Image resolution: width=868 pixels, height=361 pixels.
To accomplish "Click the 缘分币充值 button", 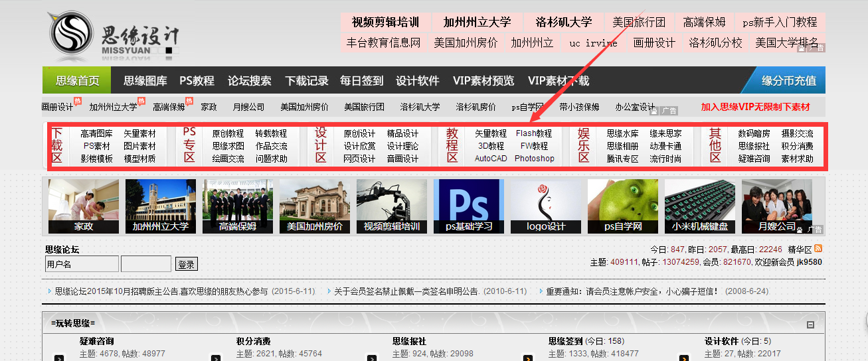I will coord(788,81).
